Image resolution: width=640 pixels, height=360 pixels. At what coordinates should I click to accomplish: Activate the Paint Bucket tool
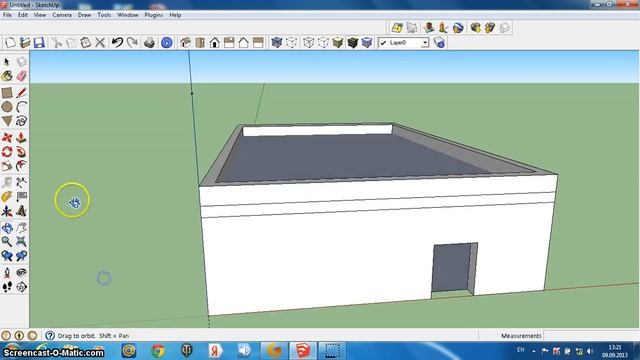tap(7, 76)
